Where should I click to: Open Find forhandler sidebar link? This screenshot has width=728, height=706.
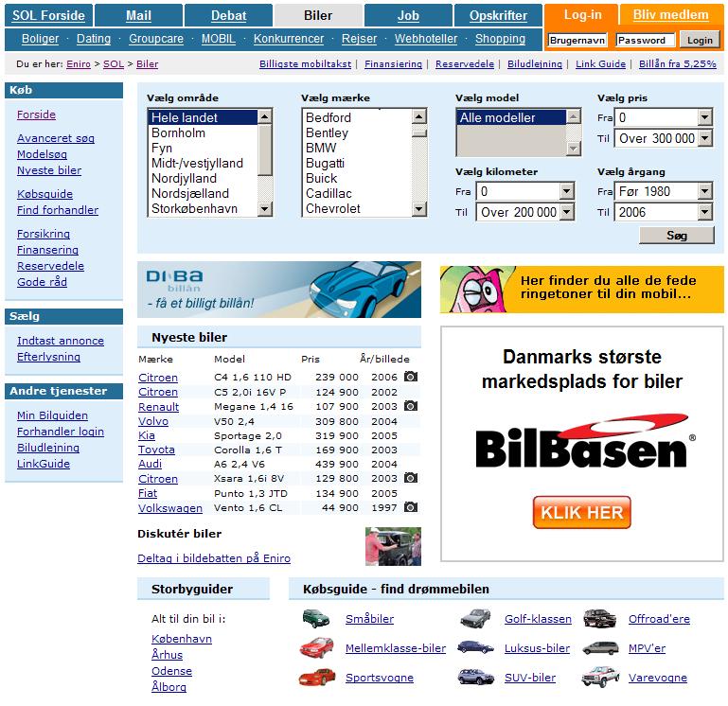[58, 210]
